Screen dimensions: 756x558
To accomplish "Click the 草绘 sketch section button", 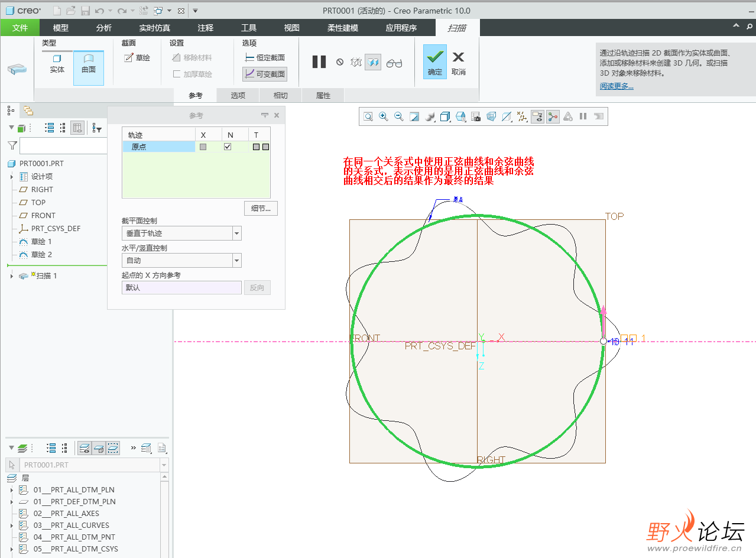I will (137, 58).
